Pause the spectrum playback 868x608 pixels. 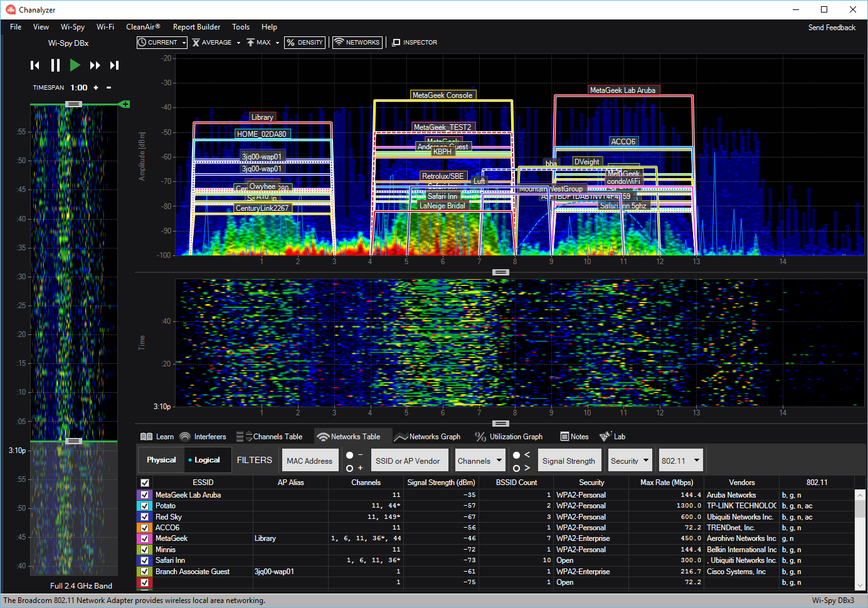[x=55, y=65]
